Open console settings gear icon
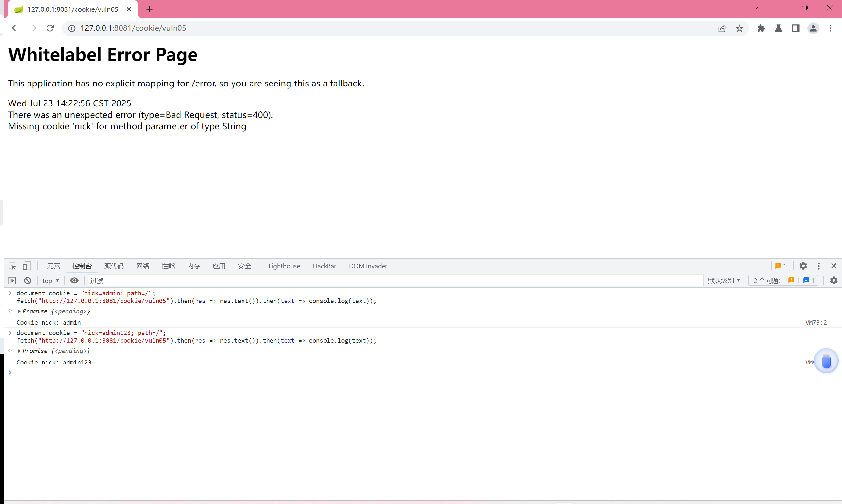Viewport: 842px width, 504px height. point(833,281)
